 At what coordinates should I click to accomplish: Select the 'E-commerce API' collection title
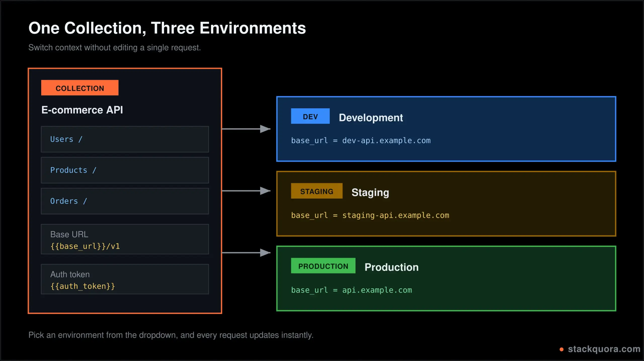click(82, 110)
